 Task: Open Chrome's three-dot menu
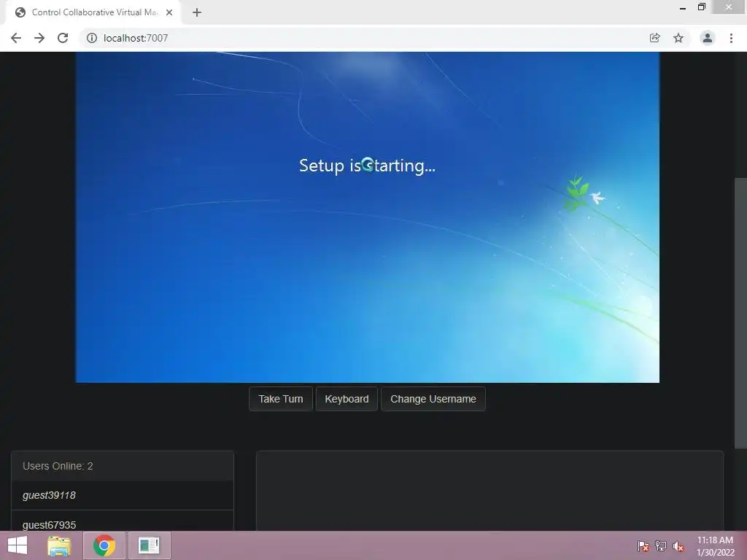[731, 38]
